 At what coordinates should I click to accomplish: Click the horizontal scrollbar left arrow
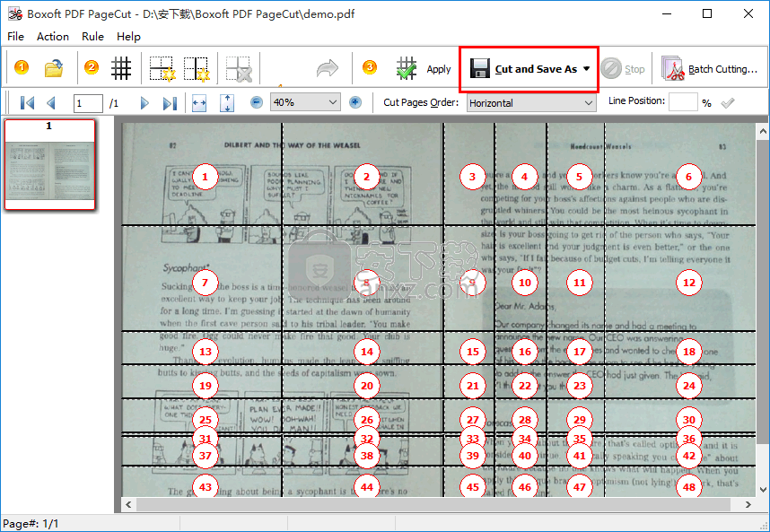(x=128, y=504)
